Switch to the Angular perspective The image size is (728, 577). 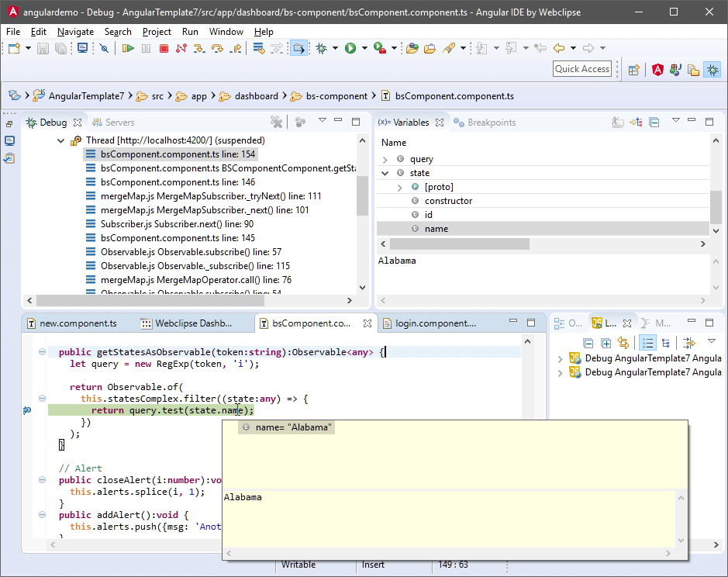(657, 70)
